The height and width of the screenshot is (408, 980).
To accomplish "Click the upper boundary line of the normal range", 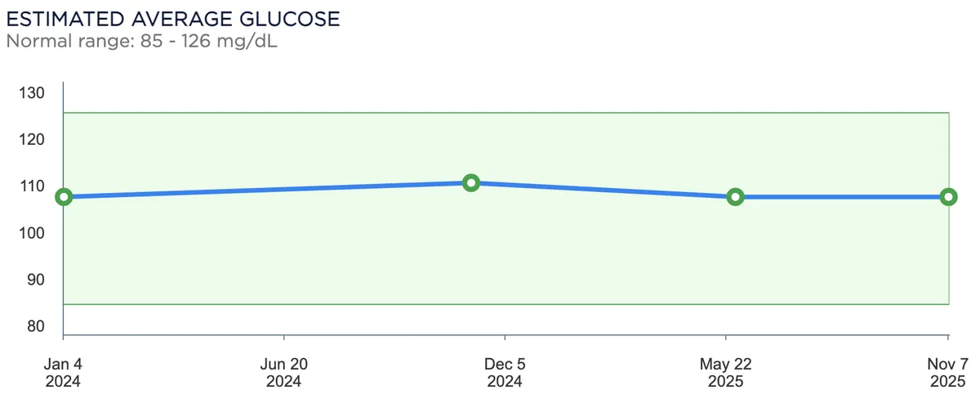I will click(506, 113).
